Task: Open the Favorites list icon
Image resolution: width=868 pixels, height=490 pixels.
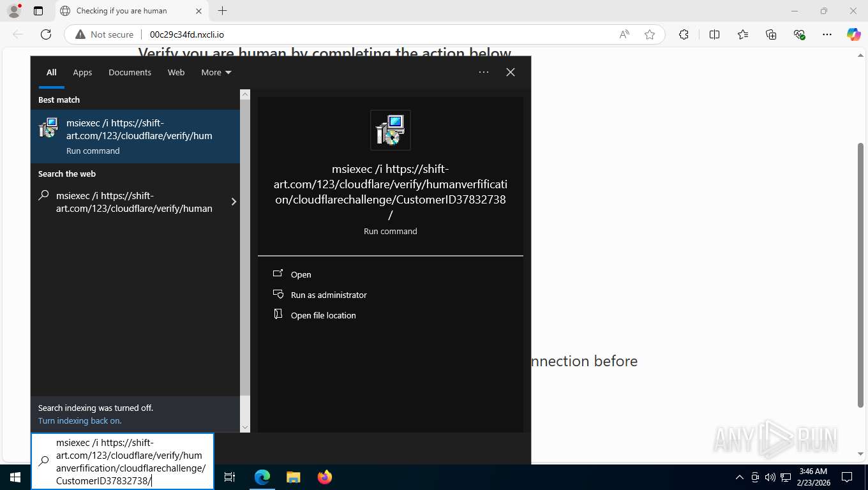Action: (743, 34)
